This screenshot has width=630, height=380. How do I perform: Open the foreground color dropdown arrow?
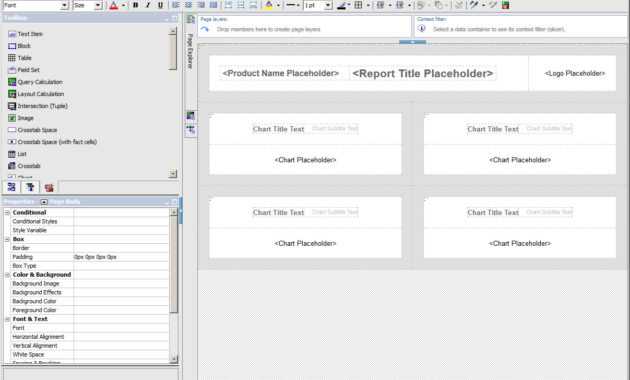click(123, 5)
